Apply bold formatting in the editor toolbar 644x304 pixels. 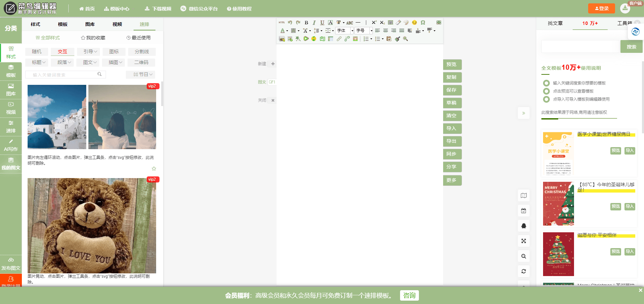tap(306, 23)
